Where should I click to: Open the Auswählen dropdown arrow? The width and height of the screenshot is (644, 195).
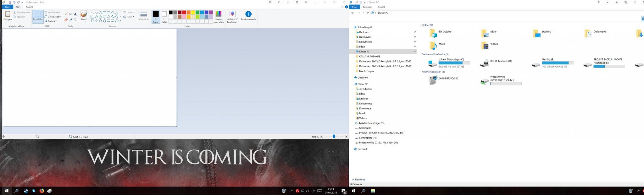(x=38, y=22)
